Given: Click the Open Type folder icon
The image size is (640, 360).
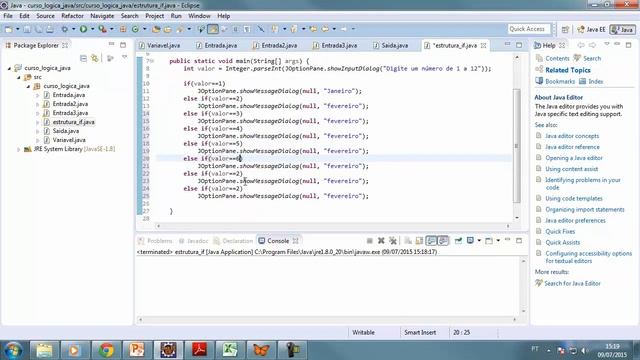Looking at the screenshot, I should pyautogui.click(x=156, y=29).
